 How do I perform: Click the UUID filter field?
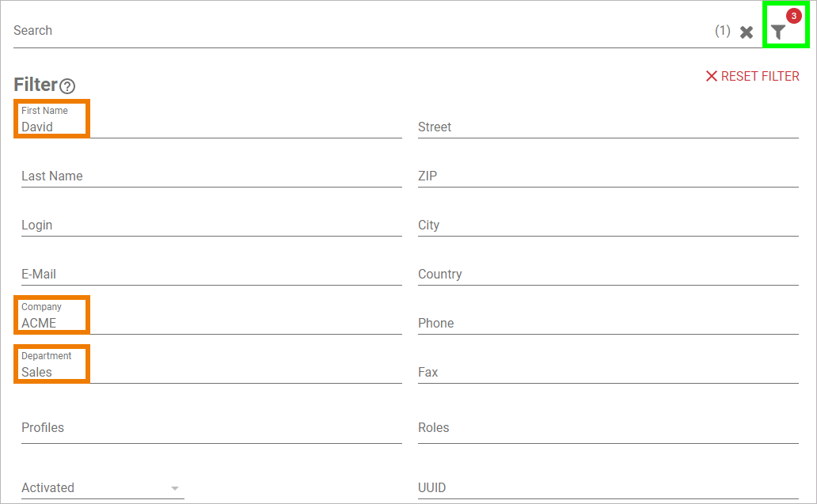607,488
